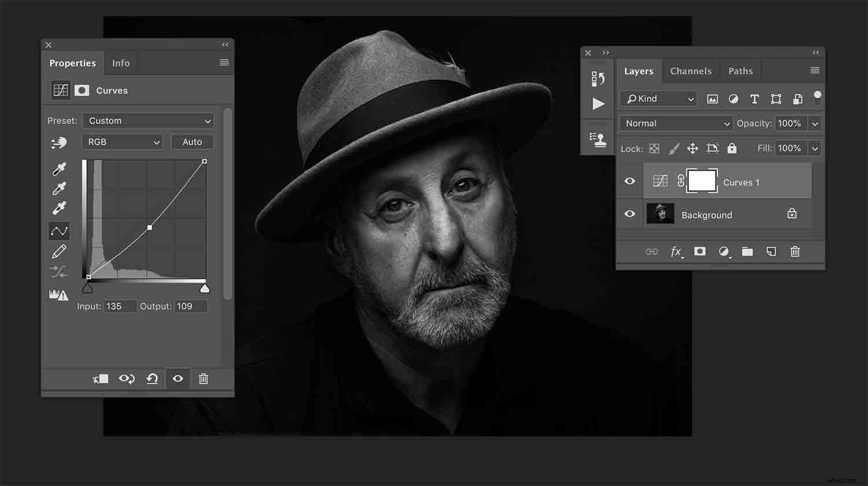Select the targeted adjustment tool in Curves
The height and width of the screenshot is (486, 868).
60,231
